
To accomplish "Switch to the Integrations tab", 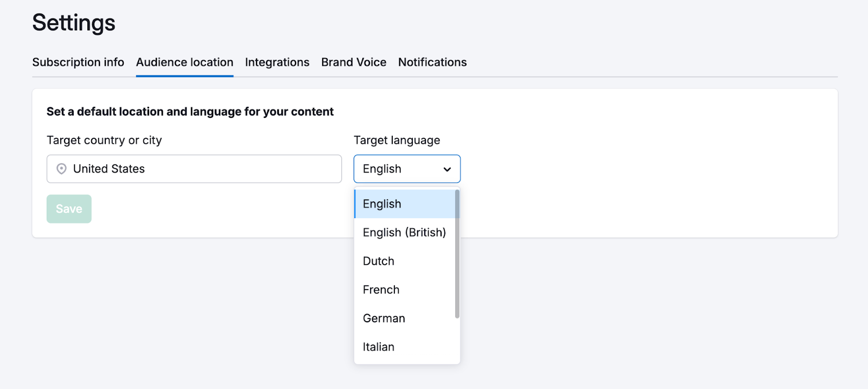I will pyautogui.click(x=277, y=62).
